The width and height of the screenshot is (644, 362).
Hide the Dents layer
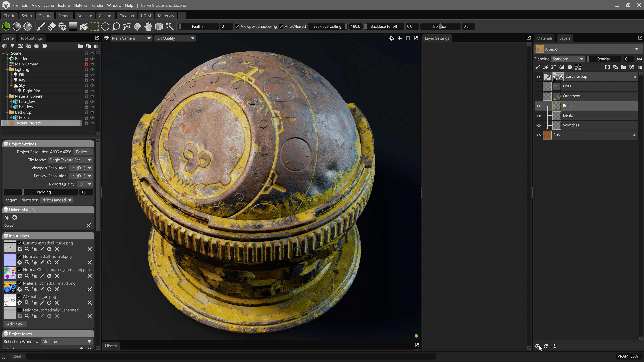(x=539, y=116)
